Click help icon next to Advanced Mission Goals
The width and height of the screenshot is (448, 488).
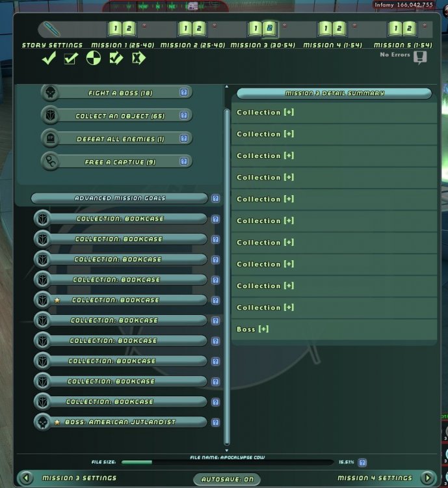pos(215,198)
